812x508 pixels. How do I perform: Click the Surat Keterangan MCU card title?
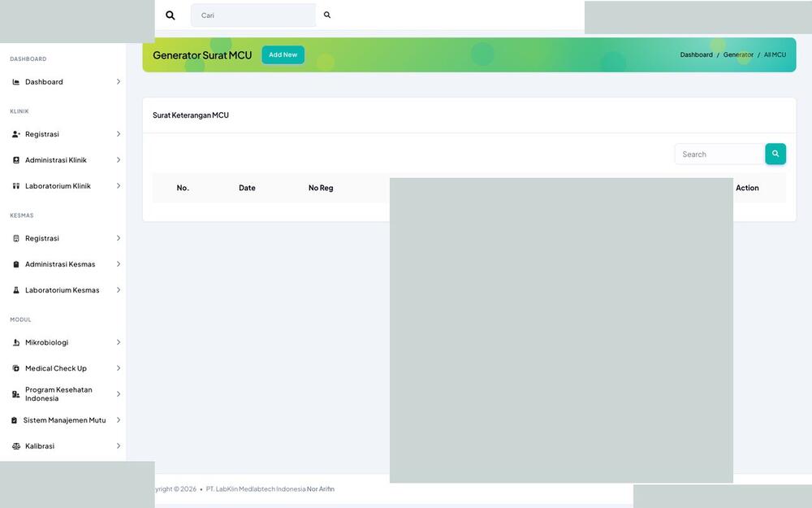coord(191,115)
